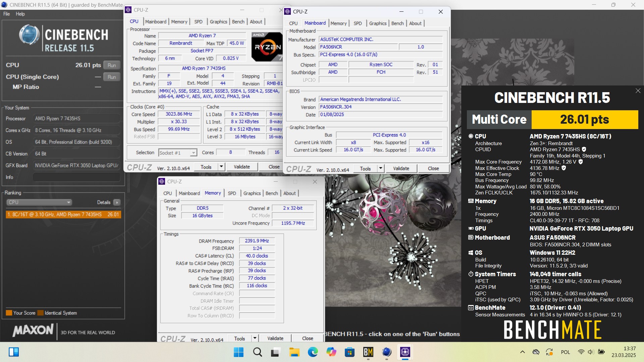
Task: Open Copilot icon on taskbar
Action: tap(331, 352)
